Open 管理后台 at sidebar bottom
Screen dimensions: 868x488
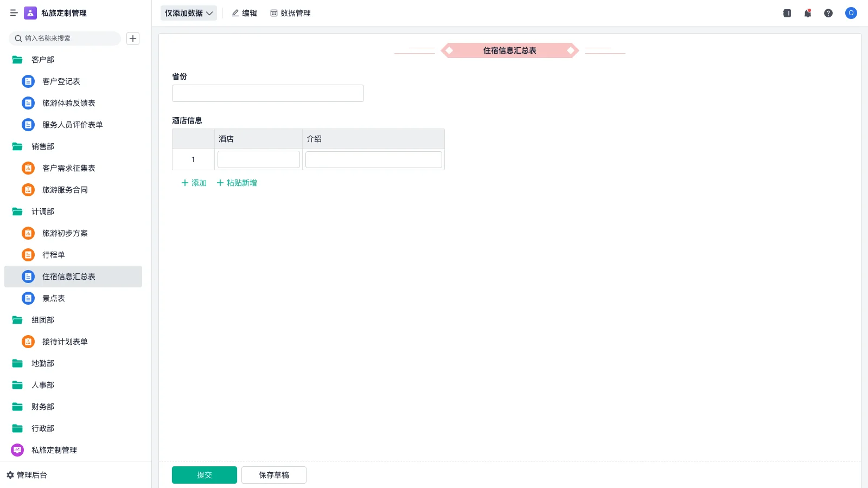point(27,475)
